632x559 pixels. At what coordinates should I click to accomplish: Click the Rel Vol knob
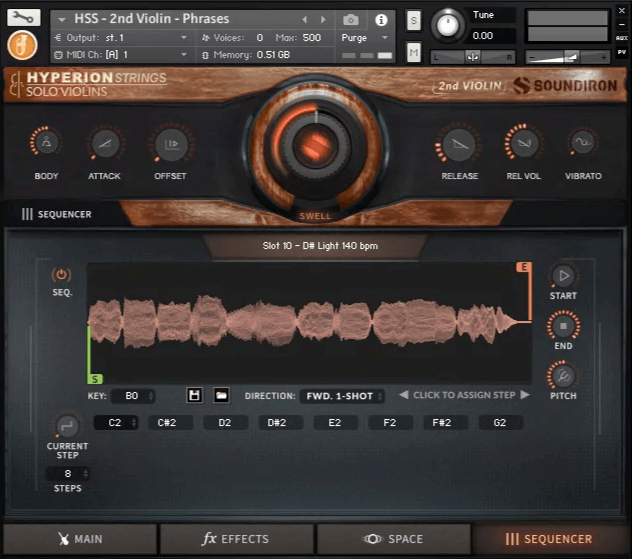click(523, 143)
